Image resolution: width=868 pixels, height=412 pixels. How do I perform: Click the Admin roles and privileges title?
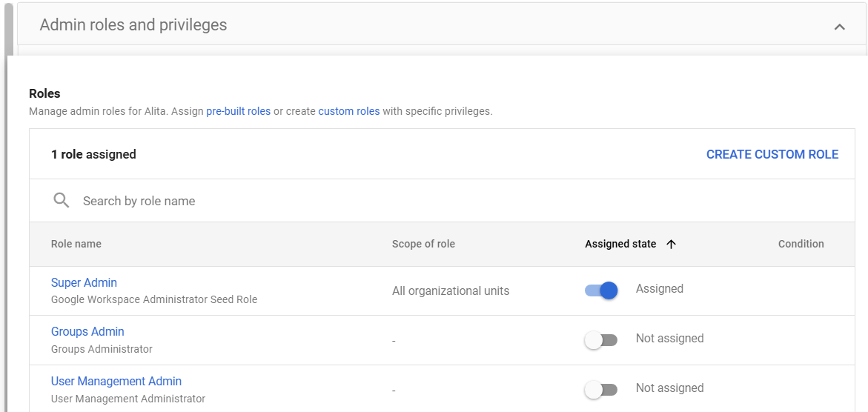[x=133, y=24]
